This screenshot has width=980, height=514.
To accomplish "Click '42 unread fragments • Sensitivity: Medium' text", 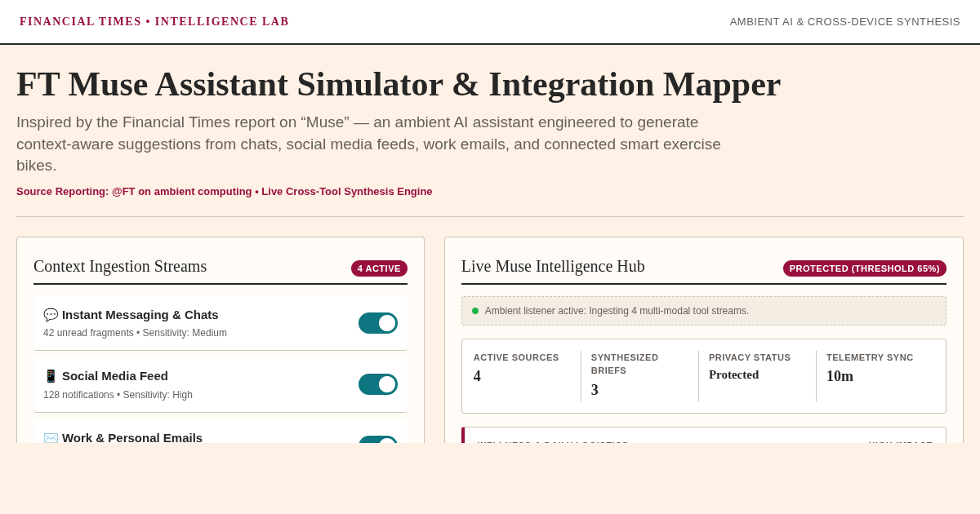I will pos(136,333).
